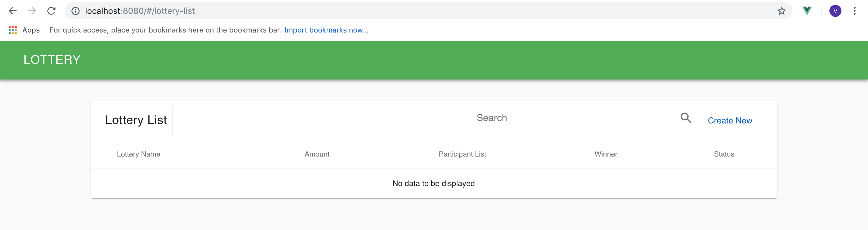Click the browser back arrow

click(x=12, y=11)
